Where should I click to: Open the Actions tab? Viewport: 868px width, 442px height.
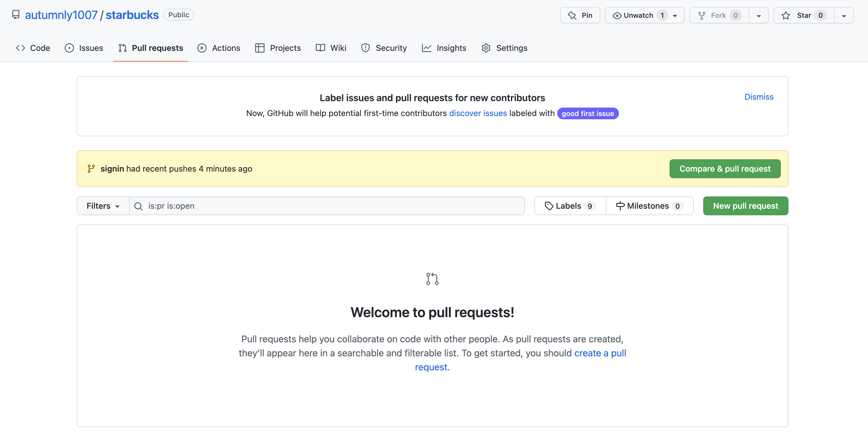[x=219, y=48]
